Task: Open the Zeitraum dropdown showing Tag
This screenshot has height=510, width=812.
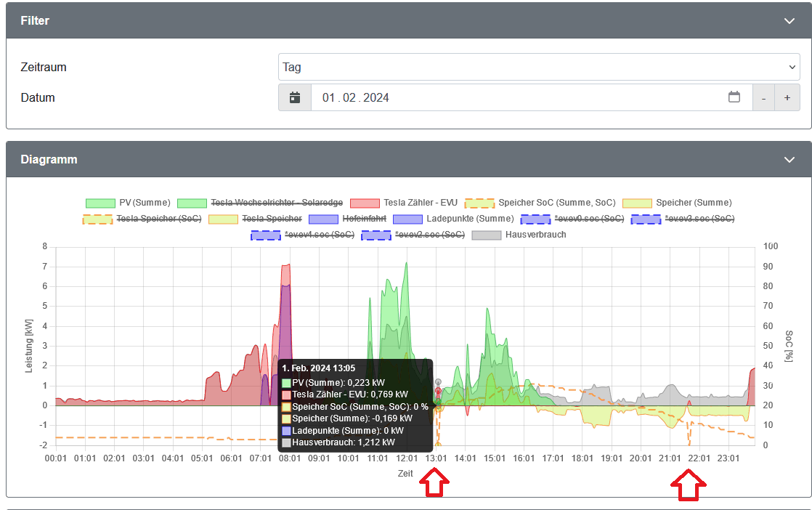Action: point(538,67)
